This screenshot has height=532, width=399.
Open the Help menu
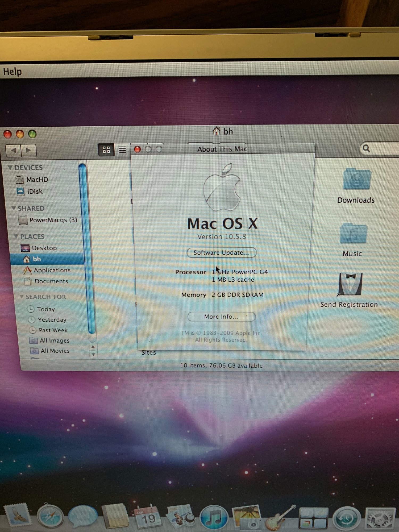pyautogui.click(x=12, y=72)
